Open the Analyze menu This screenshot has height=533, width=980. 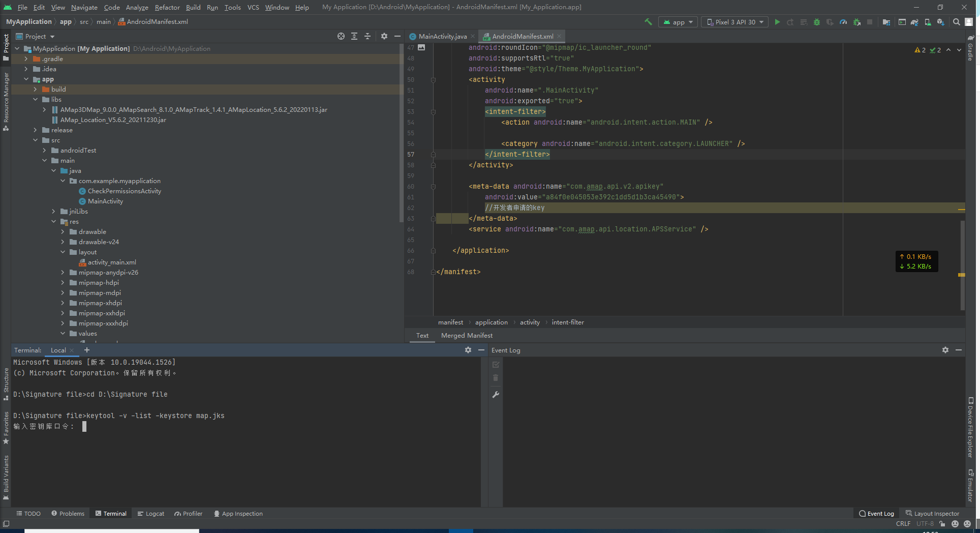click(x=137, y=7)
